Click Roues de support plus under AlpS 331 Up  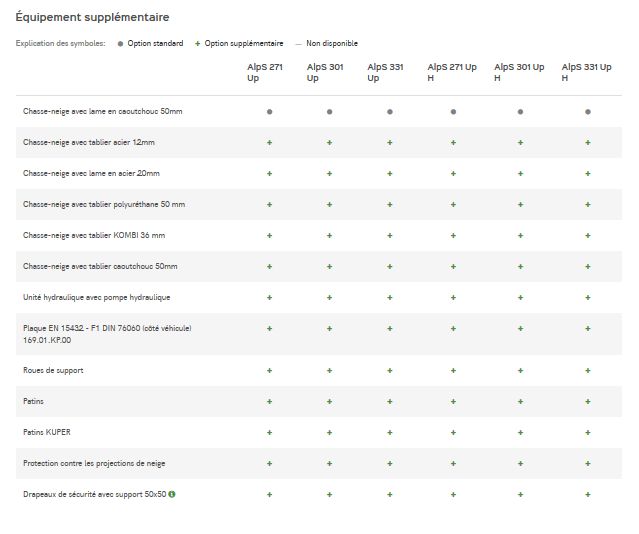point(389,370)
